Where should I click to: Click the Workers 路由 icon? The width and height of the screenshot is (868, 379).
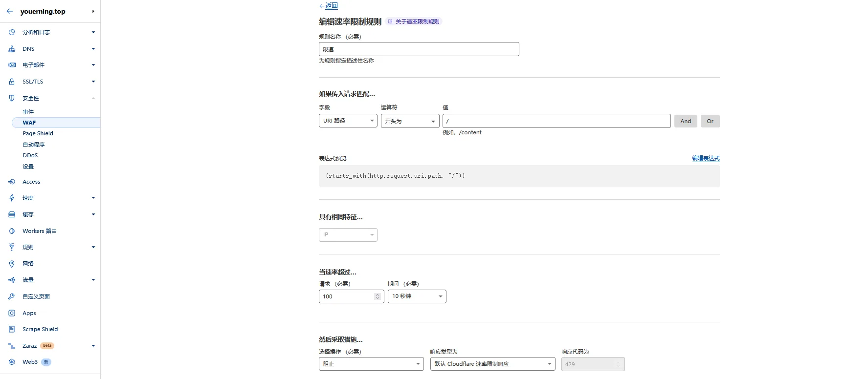tap(12, 231)
